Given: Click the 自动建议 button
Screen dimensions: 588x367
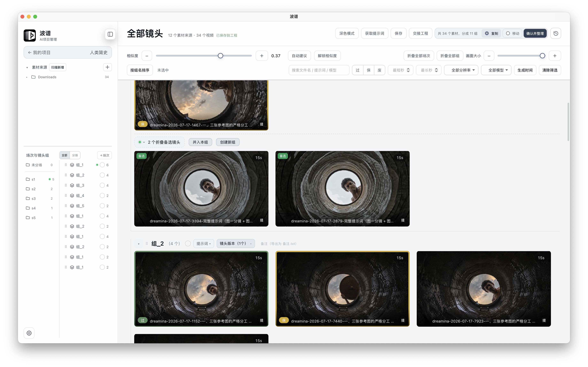Looking at the screenshot, I should pos(299,56).
